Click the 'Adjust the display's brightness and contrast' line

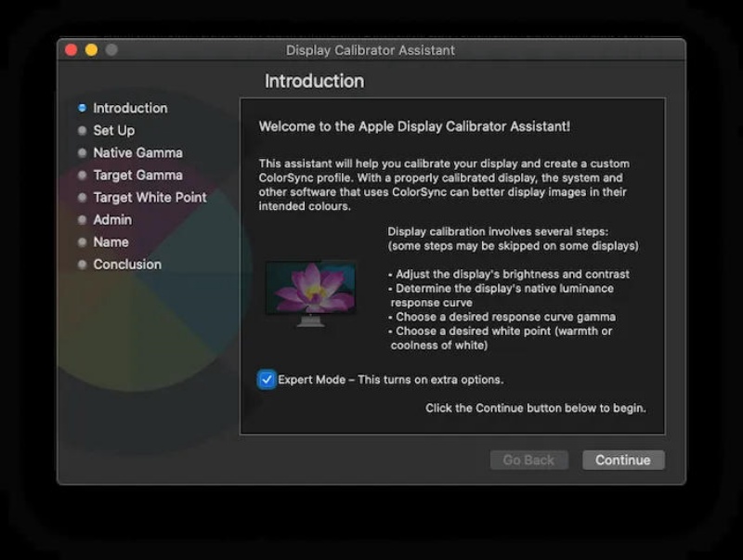point(509,274)
